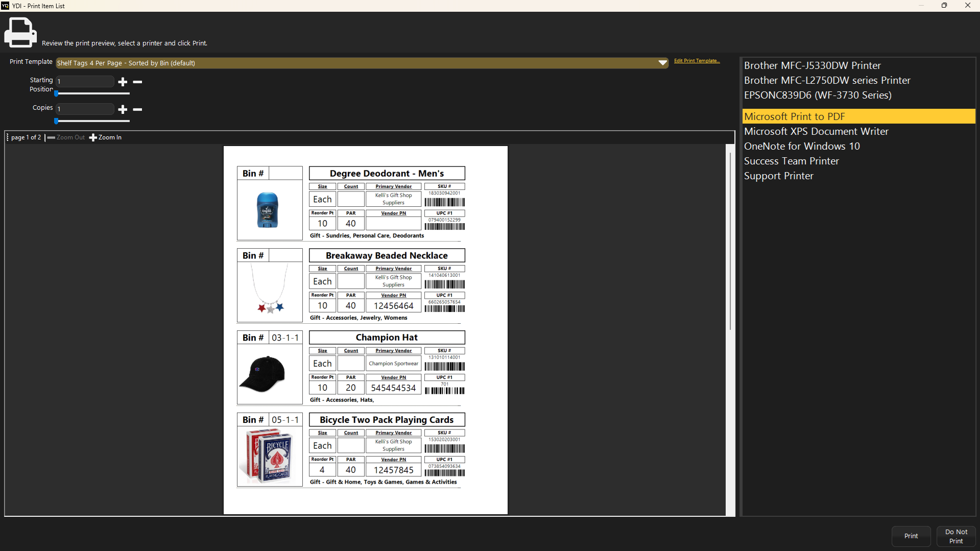The width and height of the screenshot is (980, 551).
Task: Decrease Copies with the minus icon
Action: (x=137, y=109)
